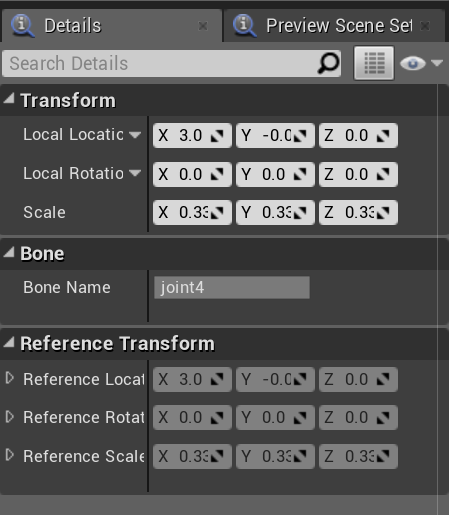Screen dimensions: 449x515
Task: Open the view options dropdown arrow
Action: point(437,63)
